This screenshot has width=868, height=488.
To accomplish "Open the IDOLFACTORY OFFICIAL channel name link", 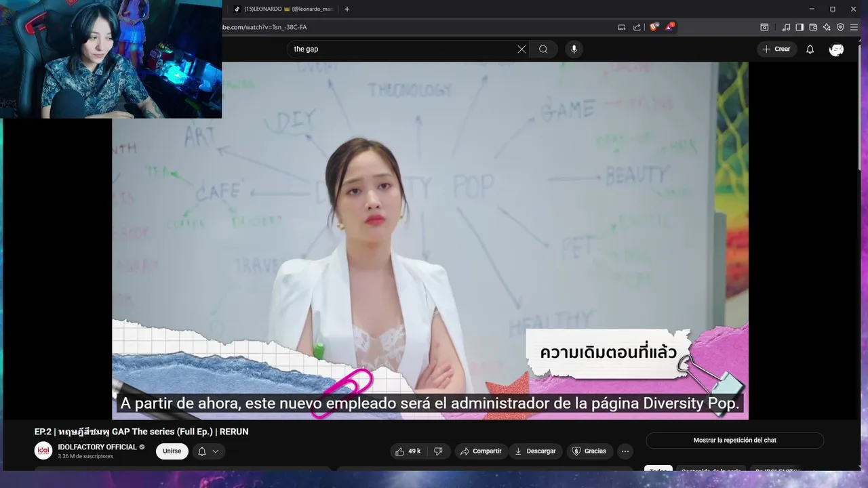I will coord(98,447).
